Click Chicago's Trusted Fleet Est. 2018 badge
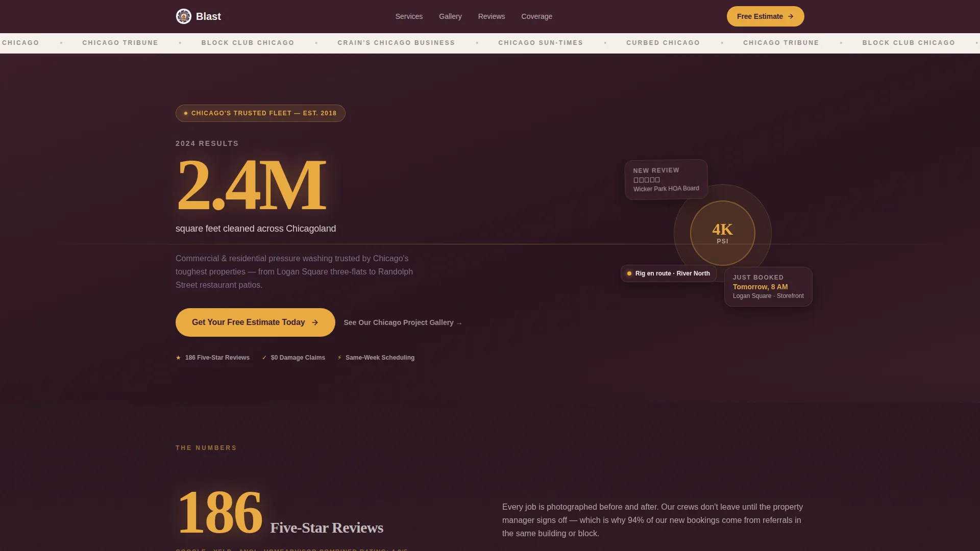 point(260,113)
